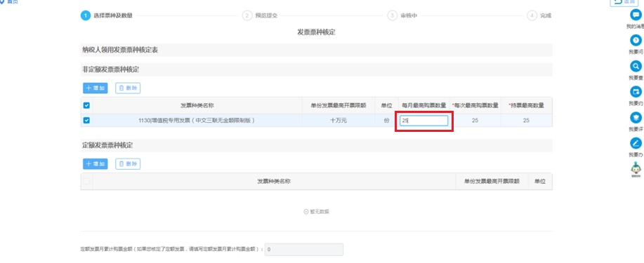Open the 我的消息 chat bubble icon

click(x=636, y=15)
